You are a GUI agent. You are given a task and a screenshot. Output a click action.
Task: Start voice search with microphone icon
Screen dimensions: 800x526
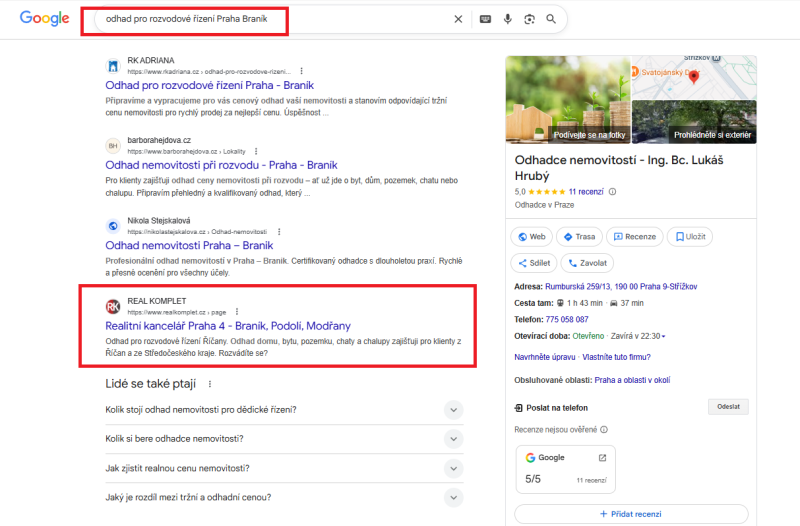(508, 19)
